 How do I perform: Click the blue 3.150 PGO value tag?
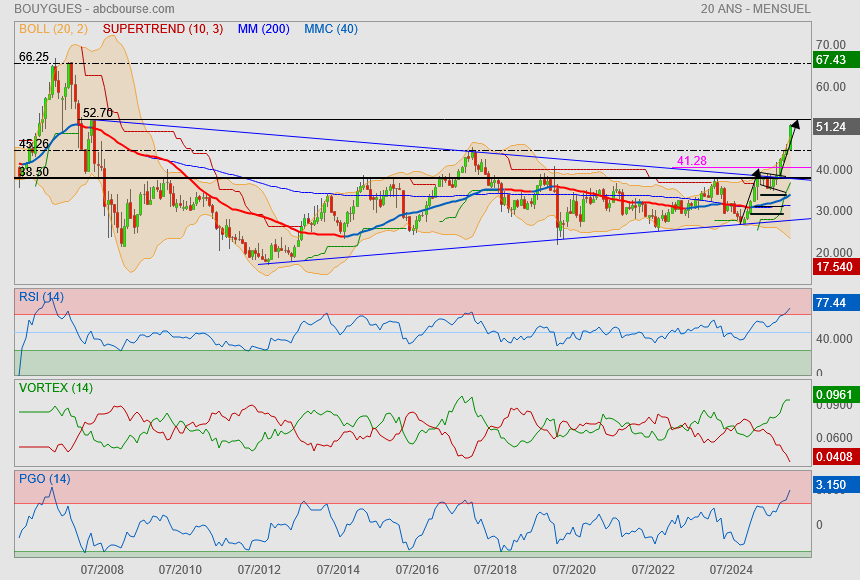[x=831, y=486]
